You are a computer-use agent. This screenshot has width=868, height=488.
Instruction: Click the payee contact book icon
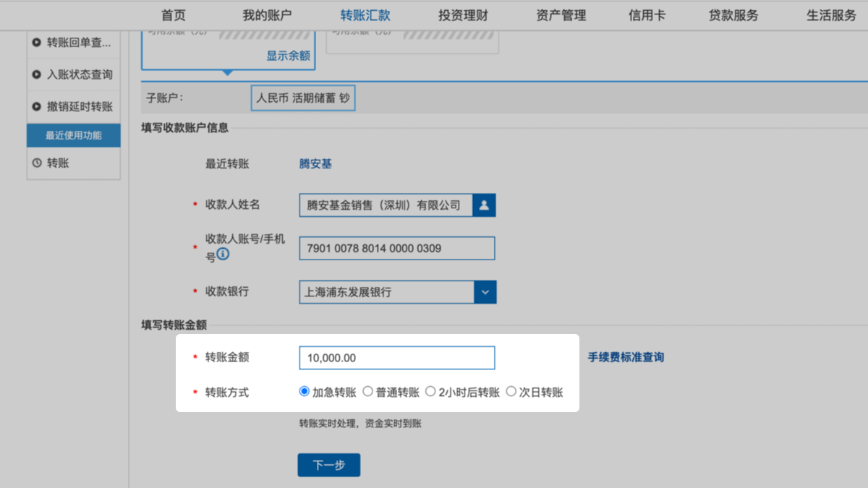(x=484, y=205)
